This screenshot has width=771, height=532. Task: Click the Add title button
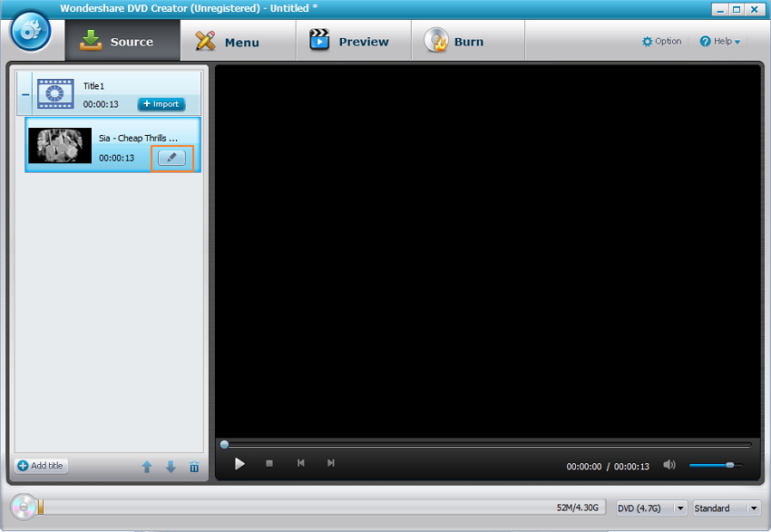42,466
